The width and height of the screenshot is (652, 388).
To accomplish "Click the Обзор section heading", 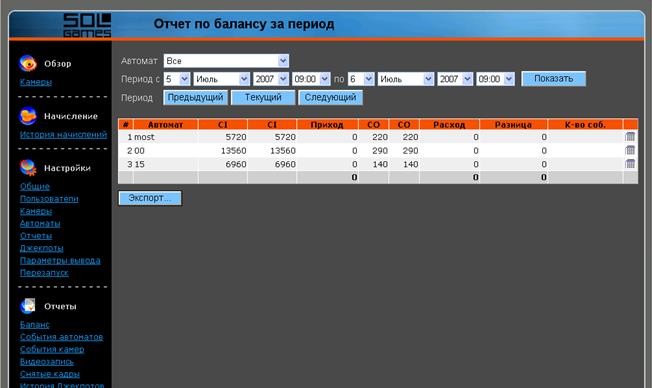I will coord(58,64).
